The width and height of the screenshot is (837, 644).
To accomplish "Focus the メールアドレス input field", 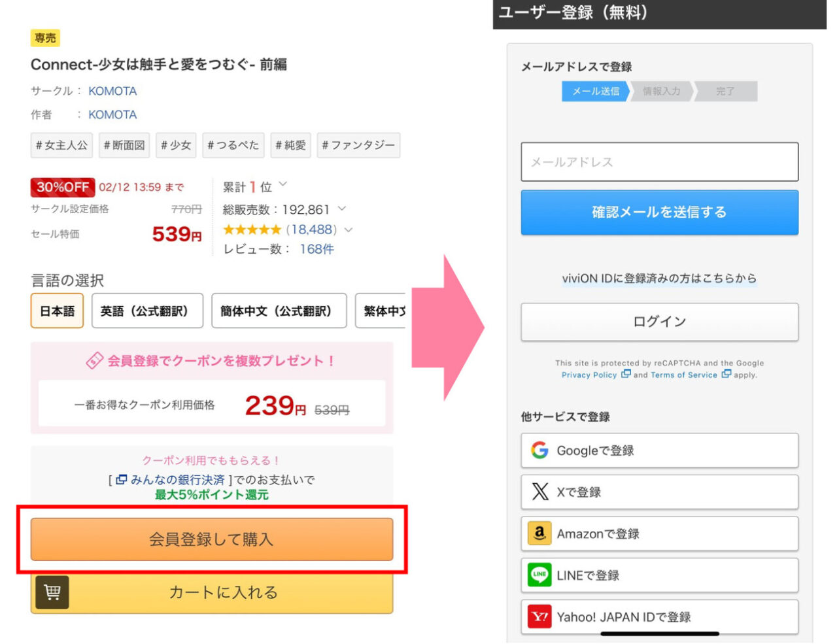I will [659, 162].
